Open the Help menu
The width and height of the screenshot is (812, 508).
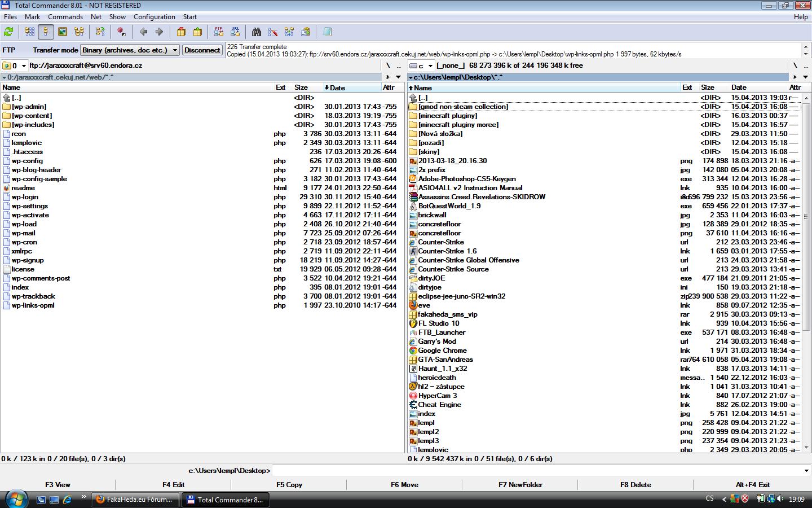click(801, 17)
